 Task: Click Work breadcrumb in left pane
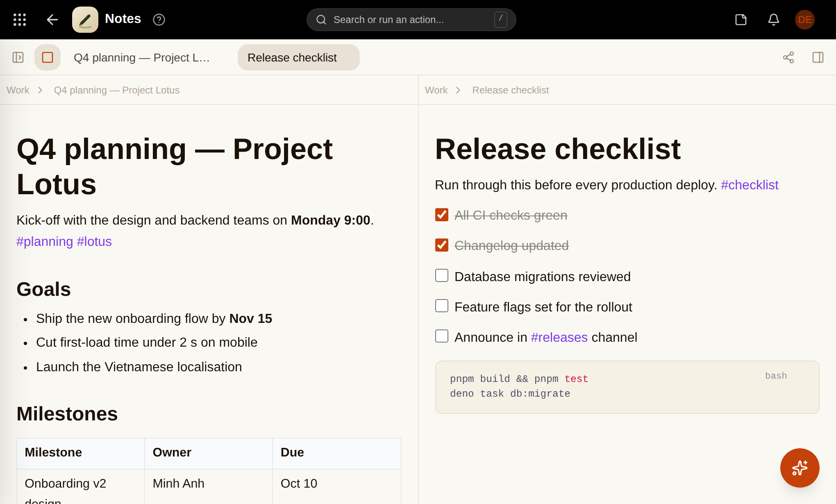[18, 90]
